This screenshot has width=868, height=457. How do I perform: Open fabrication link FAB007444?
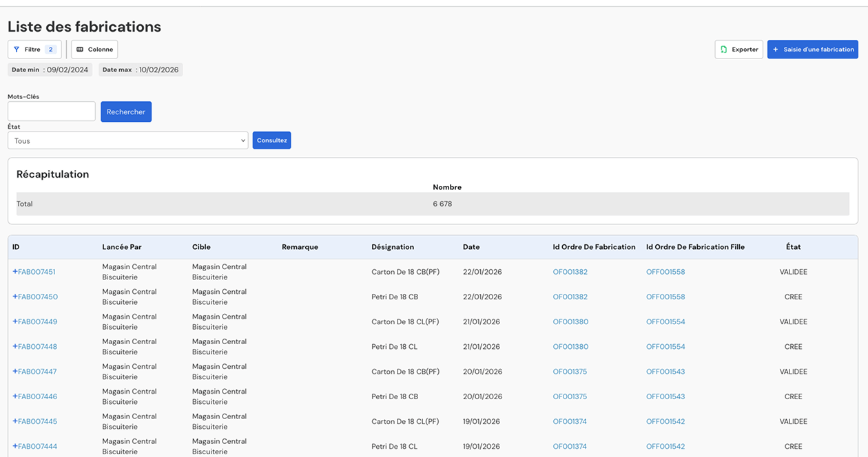tap(37, 446)
